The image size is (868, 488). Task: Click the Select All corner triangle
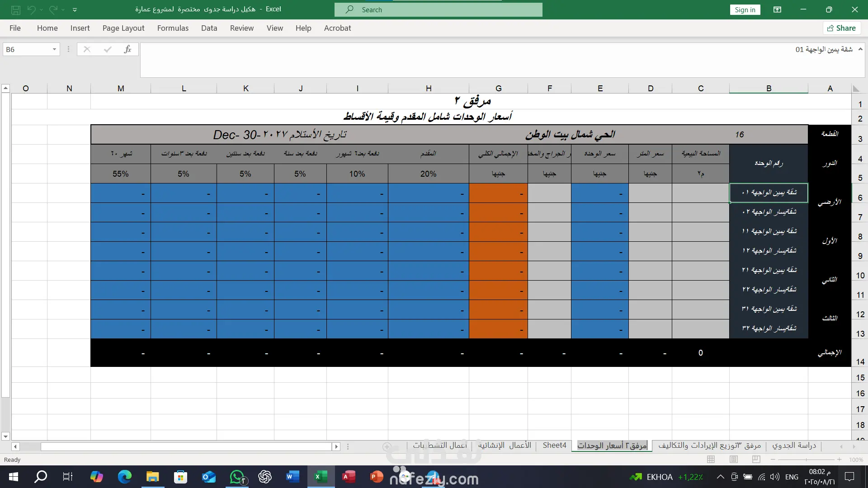[x=856, y=89]
